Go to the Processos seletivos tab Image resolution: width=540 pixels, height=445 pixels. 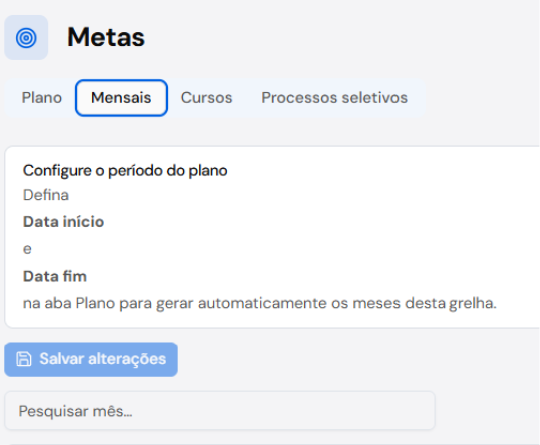click(334, 97)
